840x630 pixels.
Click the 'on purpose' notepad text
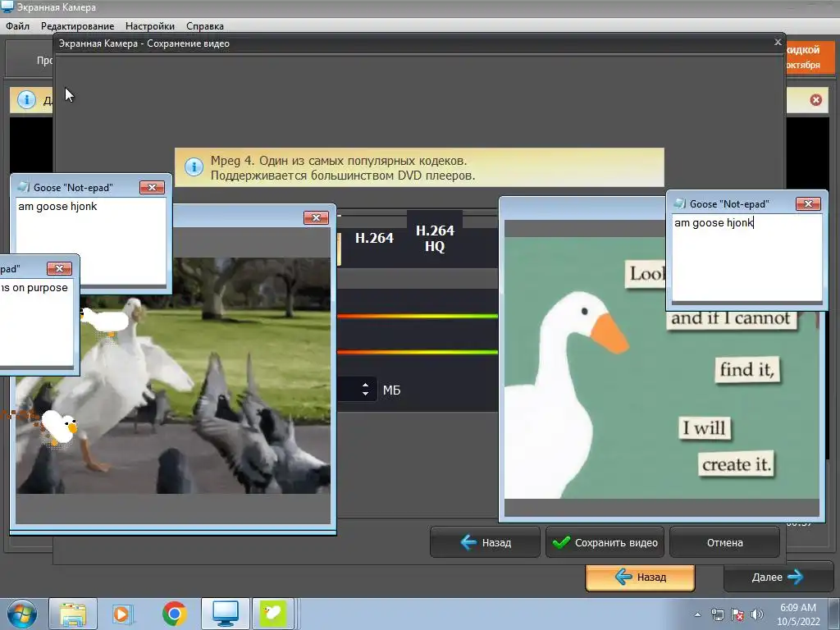point(34,288)
